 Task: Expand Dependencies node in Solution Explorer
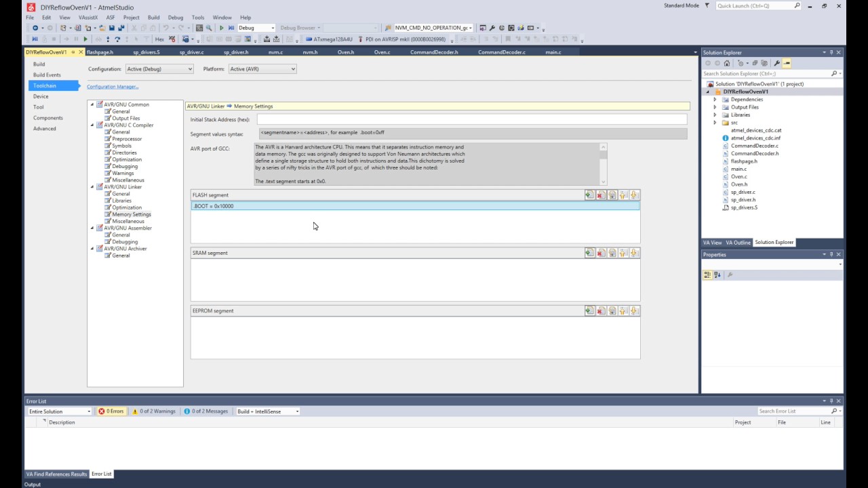pyautogui.click(x=715, y=100)
